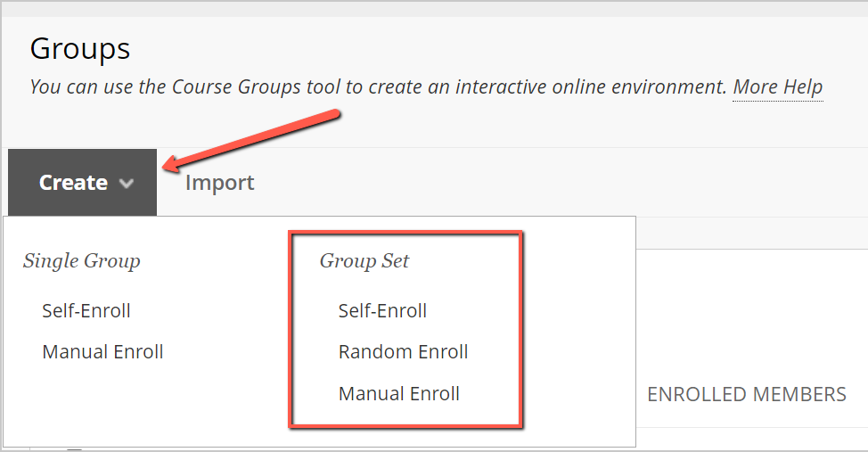
Task: Choose Manual Enroll under Single Group
Action: (x=102, y=352)
